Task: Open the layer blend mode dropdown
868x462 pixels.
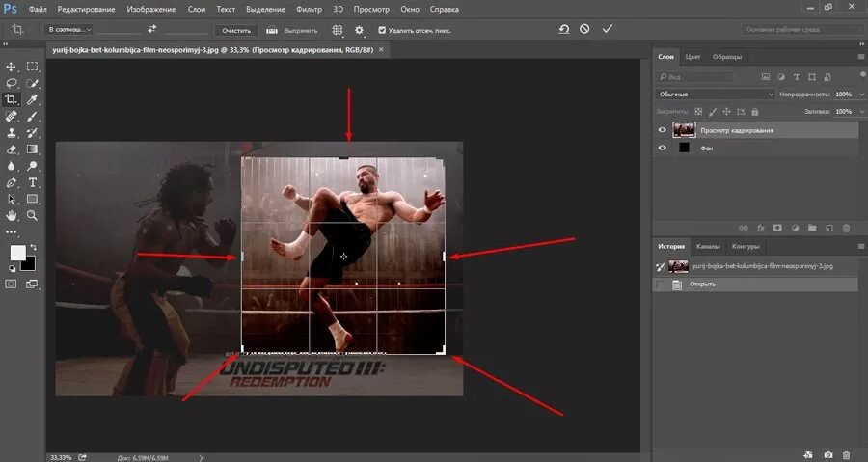Action: 716,95
